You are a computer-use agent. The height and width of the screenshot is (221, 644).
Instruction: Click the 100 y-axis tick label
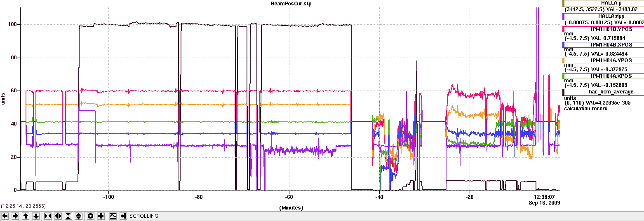click(12, 24)
